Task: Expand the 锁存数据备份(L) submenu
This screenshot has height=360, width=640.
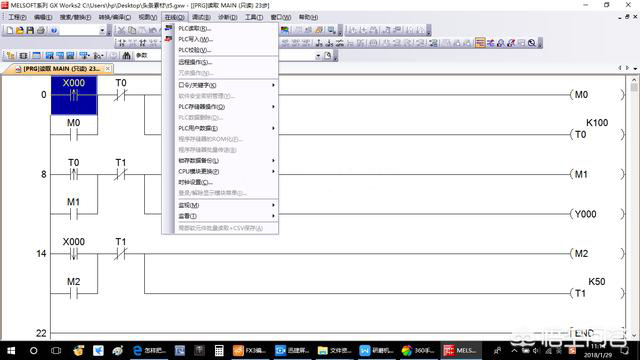Action: click(x=220, y=160)
